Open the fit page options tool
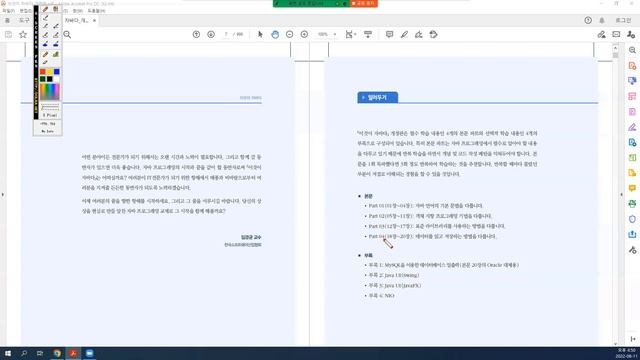Viewport: 640px width, 360px height. (349, 35)
